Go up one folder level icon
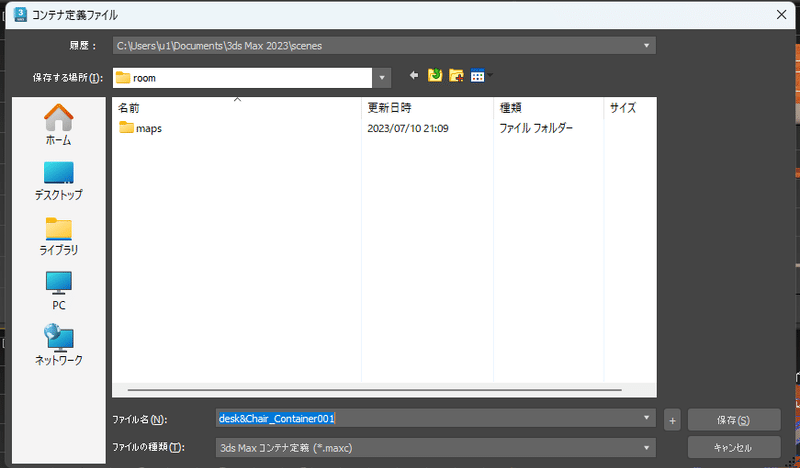The height and width of the screenshot is (468, 800). pyautogui.click(x=435, y=76)
